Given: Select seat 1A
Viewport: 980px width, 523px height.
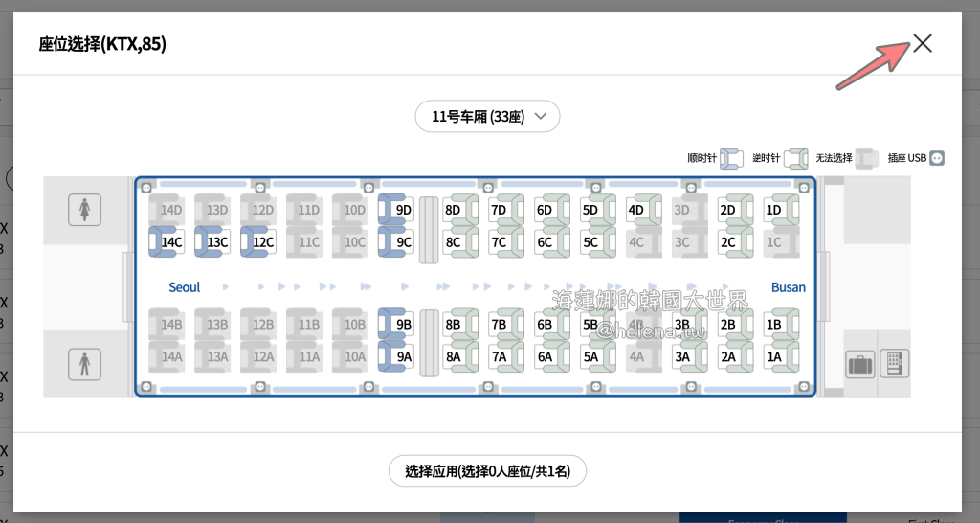Looking at the screenshot, I should [782, 356].
